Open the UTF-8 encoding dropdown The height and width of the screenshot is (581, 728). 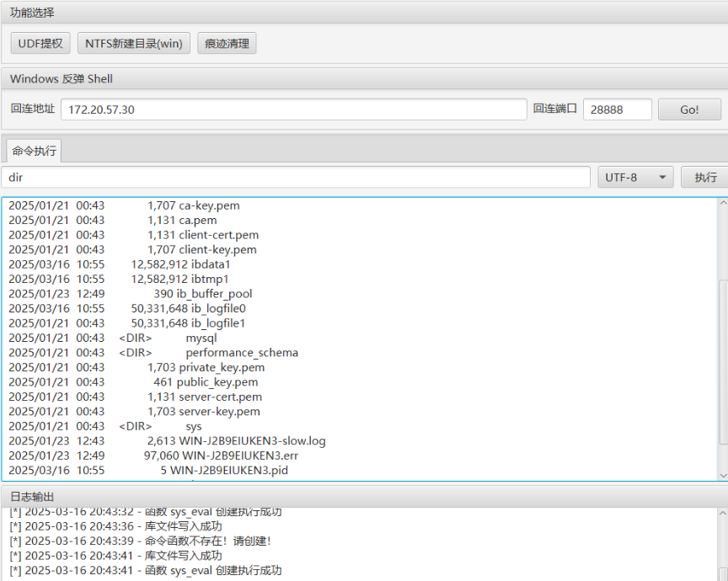click(x=635, y=178)
